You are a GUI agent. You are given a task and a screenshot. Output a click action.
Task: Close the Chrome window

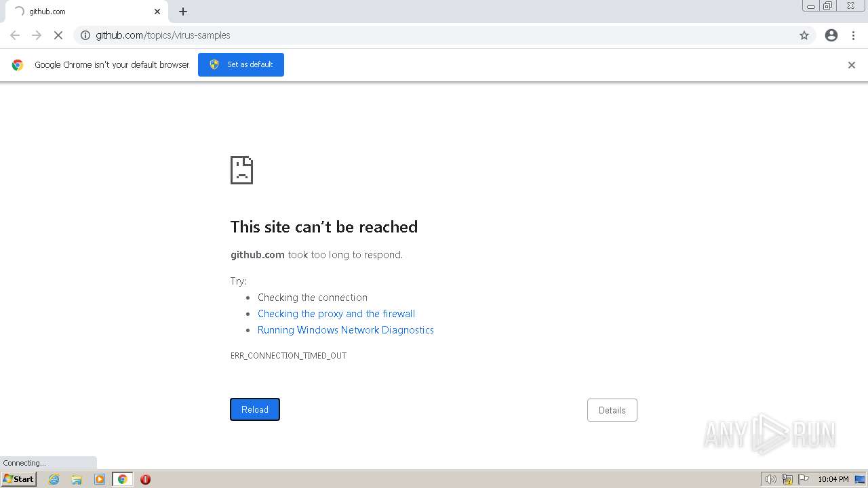pyautogui.click(x=851, y=6)
